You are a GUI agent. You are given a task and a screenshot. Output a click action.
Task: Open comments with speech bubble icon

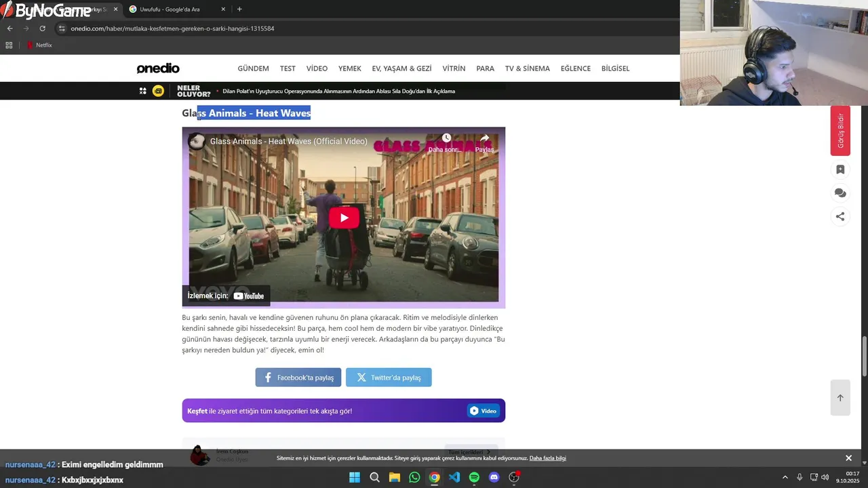click(x=840, y=193)
